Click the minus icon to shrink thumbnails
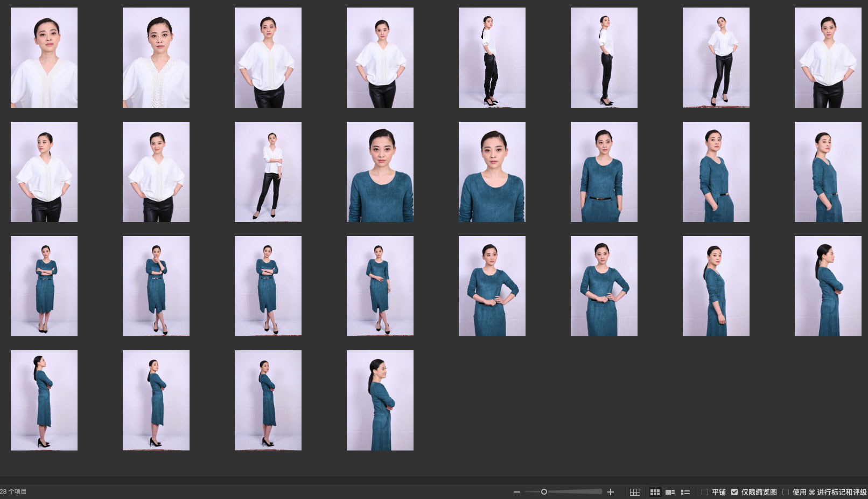The image size is (868, 499). pyautogui.click(x=517, y=492)
